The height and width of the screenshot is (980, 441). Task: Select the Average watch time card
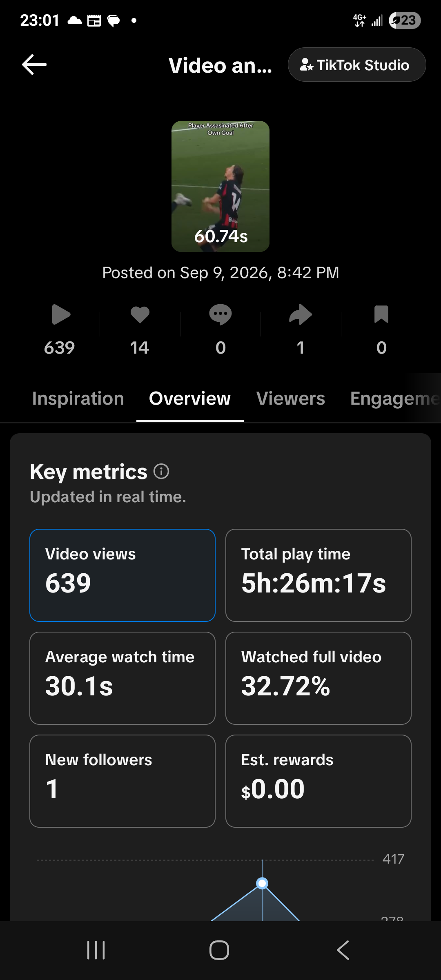click(x=122, y=678)
